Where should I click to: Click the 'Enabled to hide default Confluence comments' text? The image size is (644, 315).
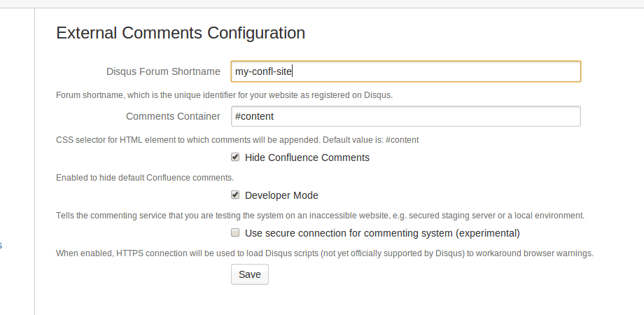point(145,178)
